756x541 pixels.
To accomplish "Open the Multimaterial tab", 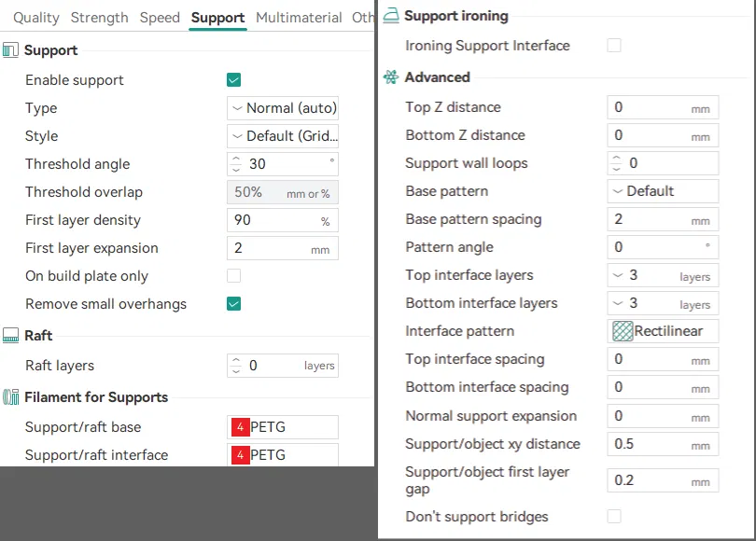I will click(299, 17).
